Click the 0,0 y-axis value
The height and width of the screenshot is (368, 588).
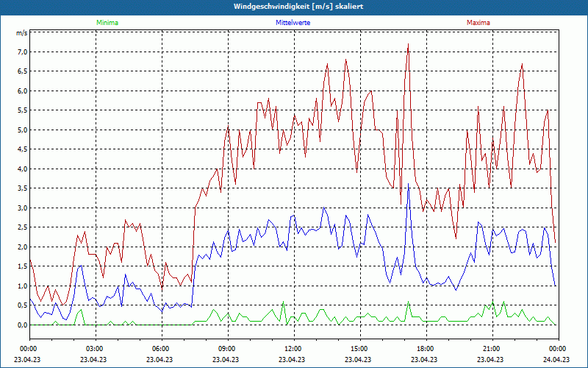click(22, 325)
